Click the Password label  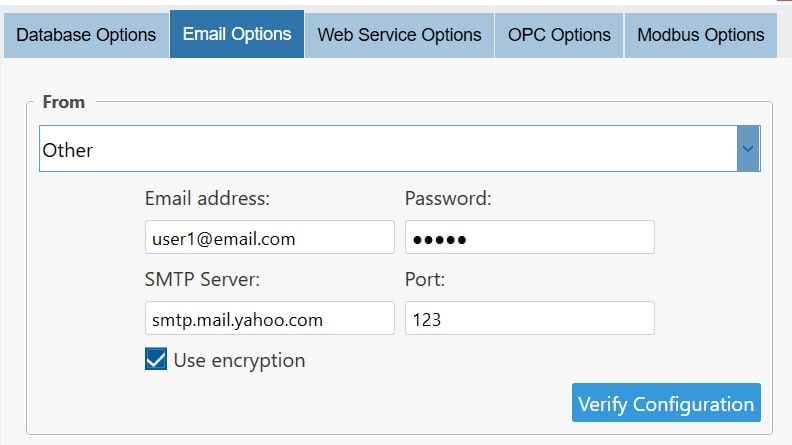click(448, 199)
